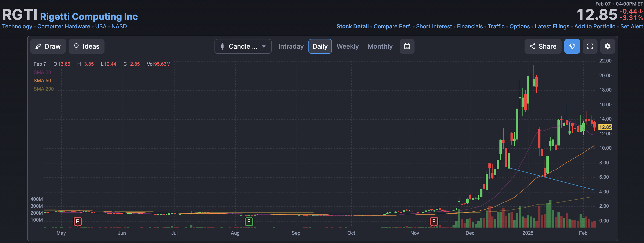Click the 22.00 price axis label
This screenshot has height=243, width=644.
(x=605, y=61)
